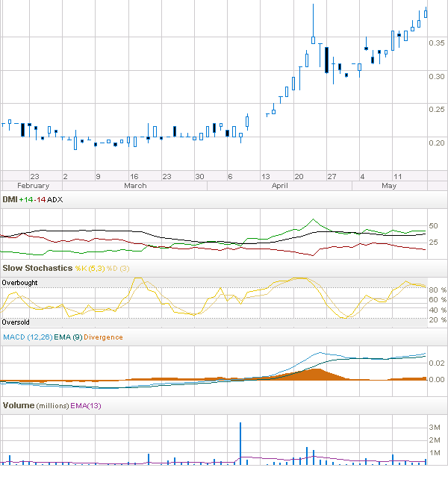The height and width of the screenshot is (500, 448).
Task: Click the April month label on time axis
Action: pyautogui.click(x=279, y=185)
